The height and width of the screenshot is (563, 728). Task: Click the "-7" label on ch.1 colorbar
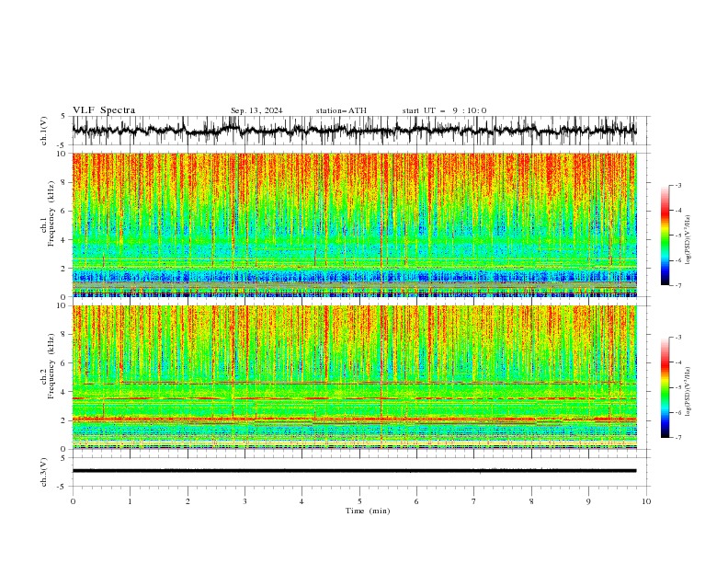point(677,285)
